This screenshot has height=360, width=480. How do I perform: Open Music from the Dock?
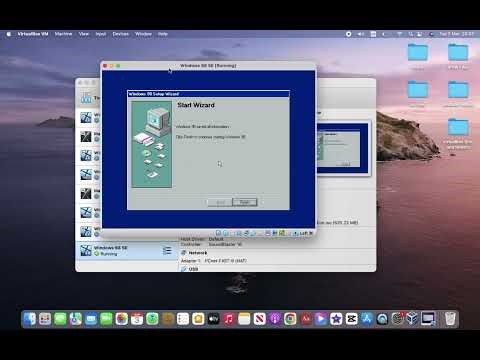coord(229,319)
